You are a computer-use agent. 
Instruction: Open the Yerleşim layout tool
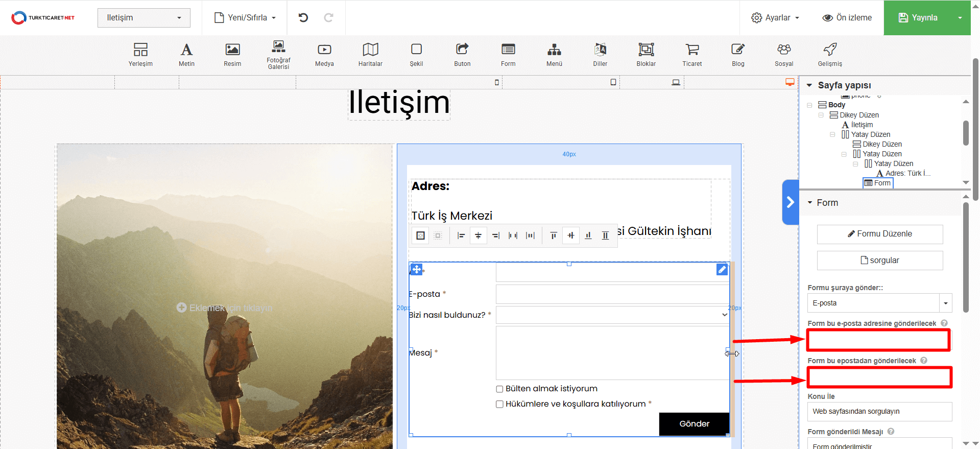coord(140,55)
